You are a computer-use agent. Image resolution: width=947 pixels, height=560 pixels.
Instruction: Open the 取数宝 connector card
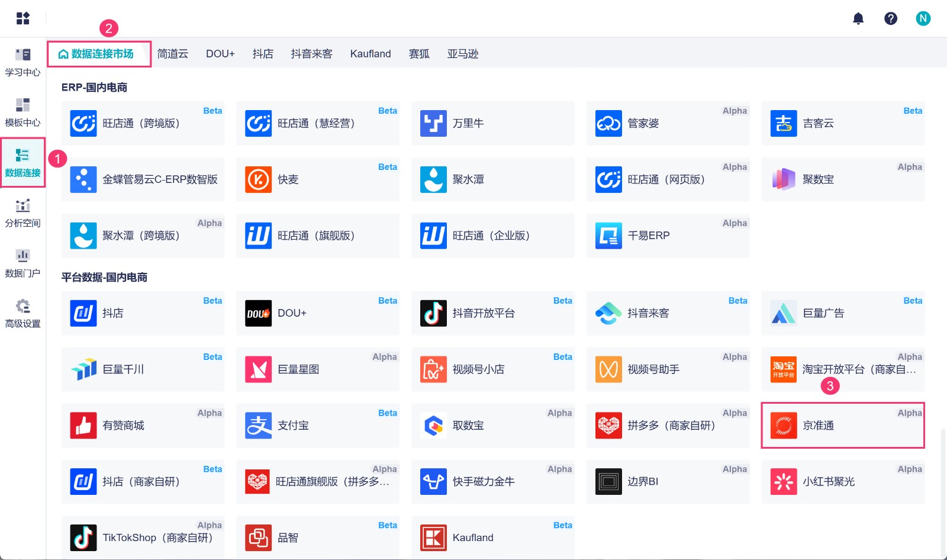coord(492,426)
